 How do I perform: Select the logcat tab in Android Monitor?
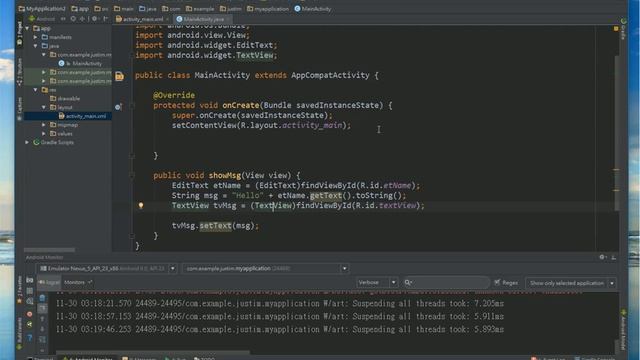49,282
